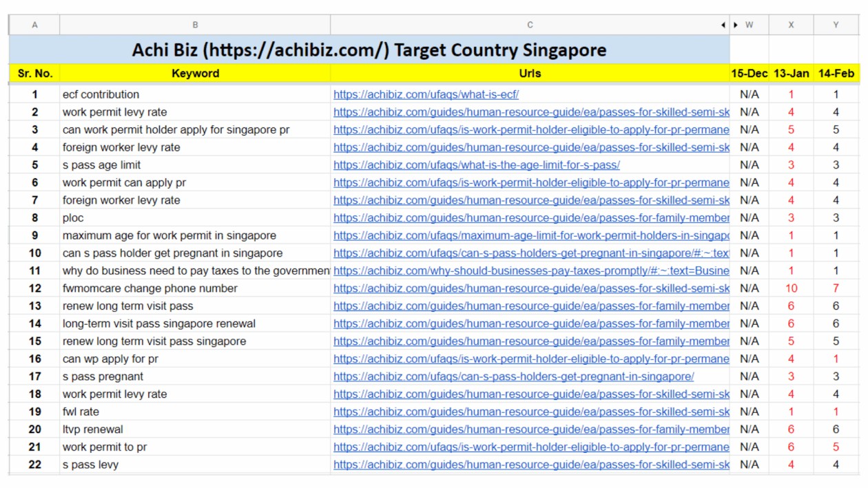The height and width of the screenshot is (488, 868).
Task: Click the right arrow beside column W header
Action: point(736,25)
